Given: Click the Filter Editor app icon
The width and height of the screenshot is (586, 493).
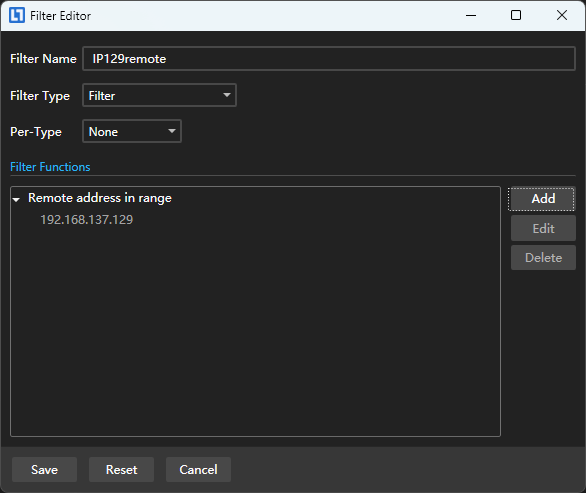Looking at the screenshot, I should tap(17, 15).
